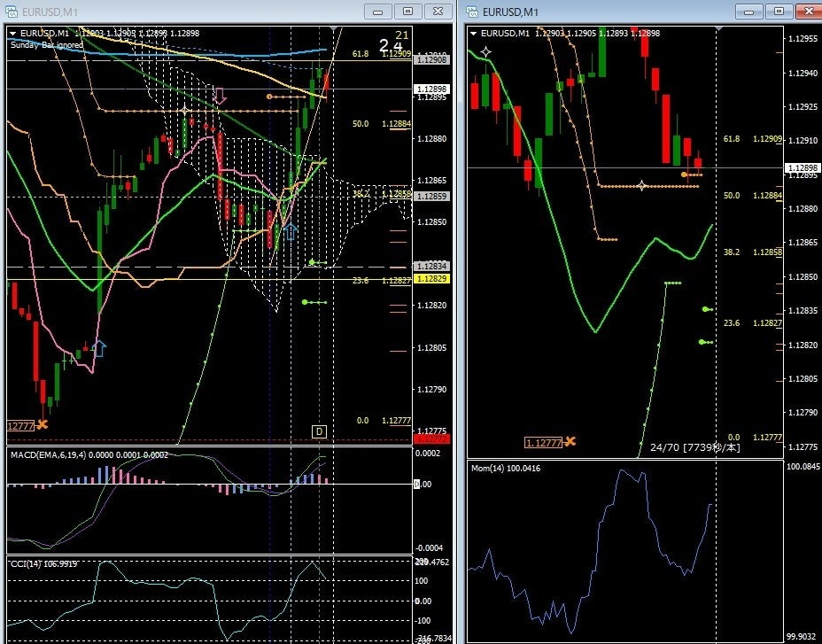Click the orange X marker beside 12777 label

[x=42, y=424]
